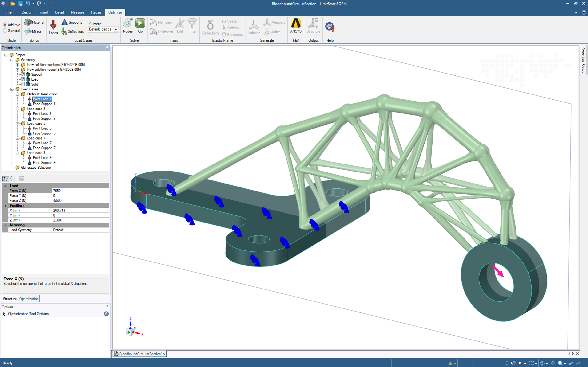Viewport: 588px width, 367px height.
Task: Check the Solid geometry checkbox
Action: [x=23, y=84]
